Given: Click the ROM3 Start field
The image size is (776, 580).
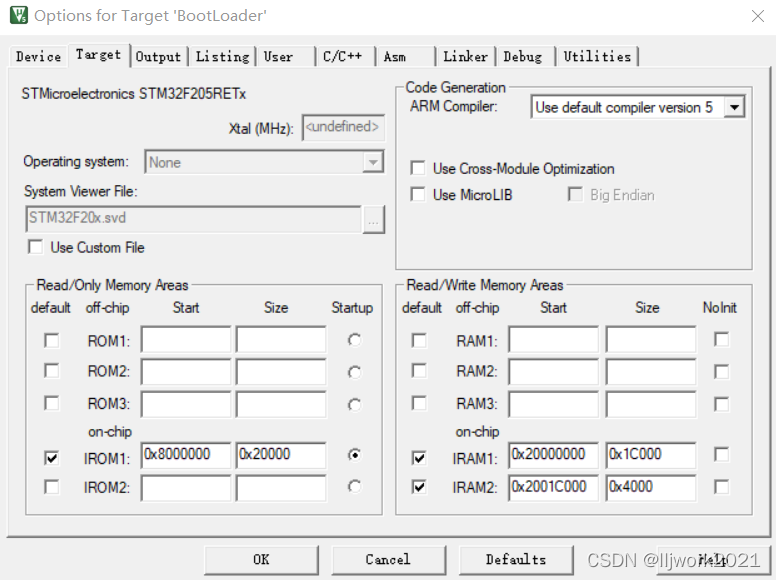Looking at the screenshot, I should click(186, 404).
